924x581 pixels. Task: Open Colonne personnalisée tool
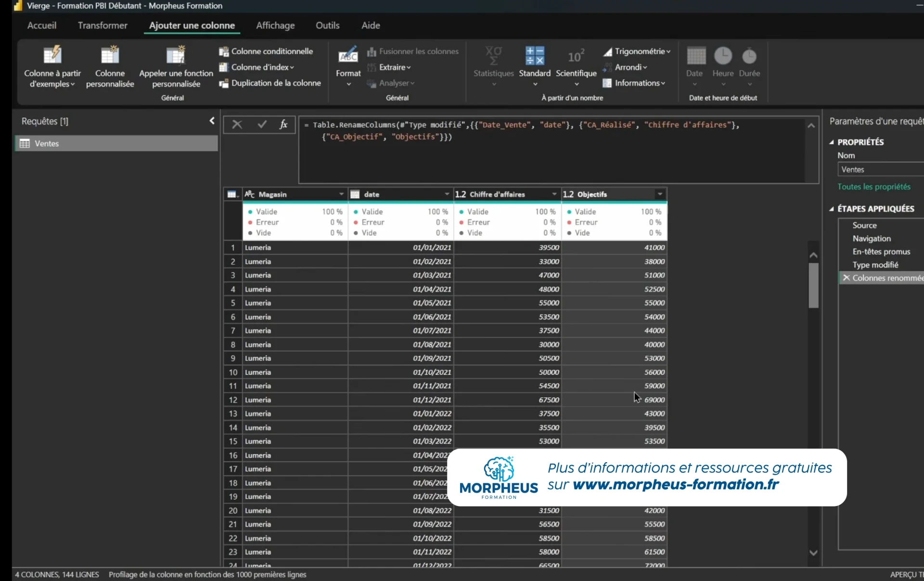point(110,67)
